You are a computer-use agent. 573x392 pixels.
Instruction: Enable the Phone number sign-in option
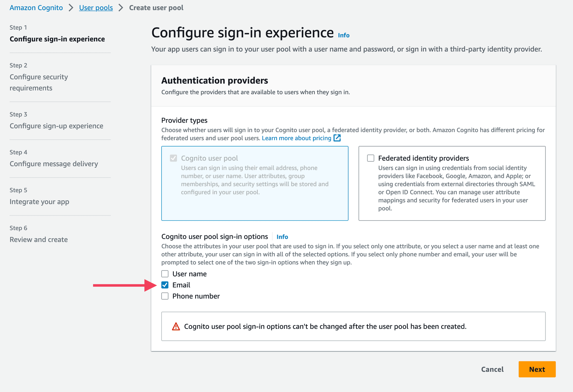click(165, 296)
